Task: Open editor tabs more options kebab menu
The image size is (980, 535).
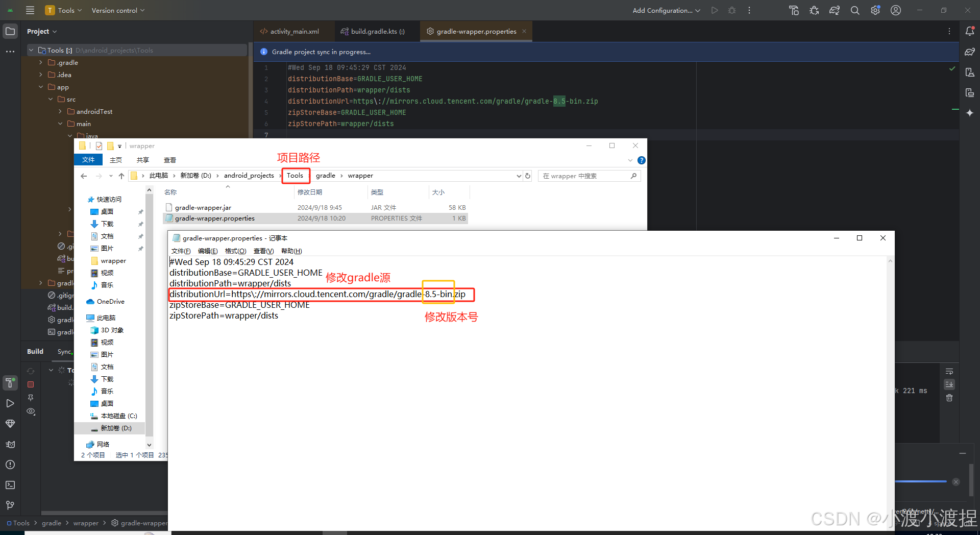Action: [x=949, y=31]
